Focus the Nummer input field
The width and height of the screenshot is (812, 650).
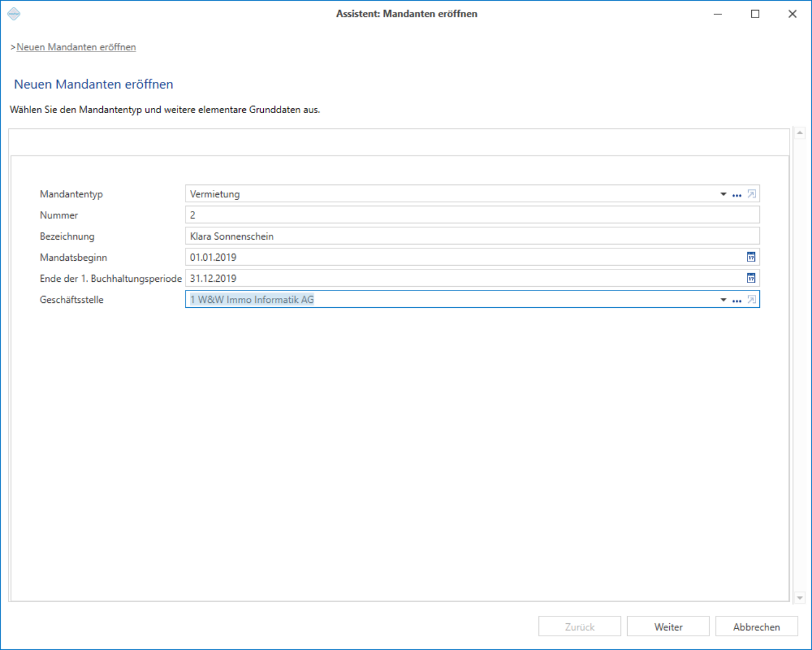472,215
